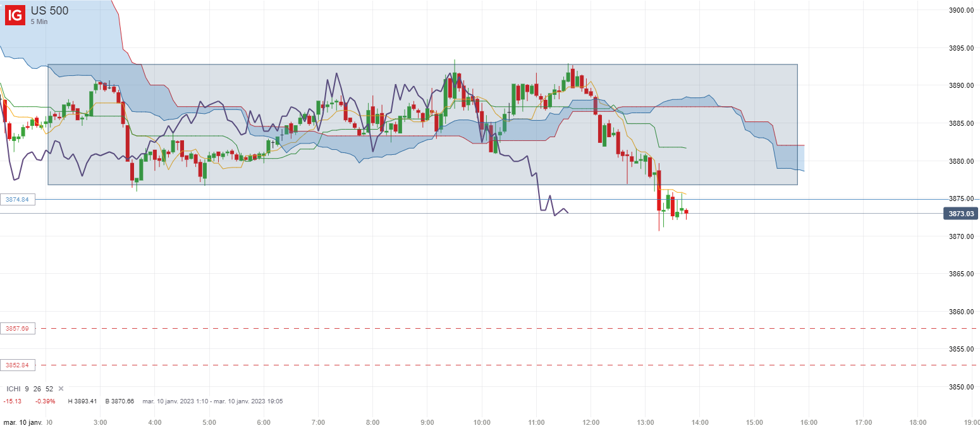Click the -15.13 change value
This screenshot has width=980, height=428.
tap(12, 401)
